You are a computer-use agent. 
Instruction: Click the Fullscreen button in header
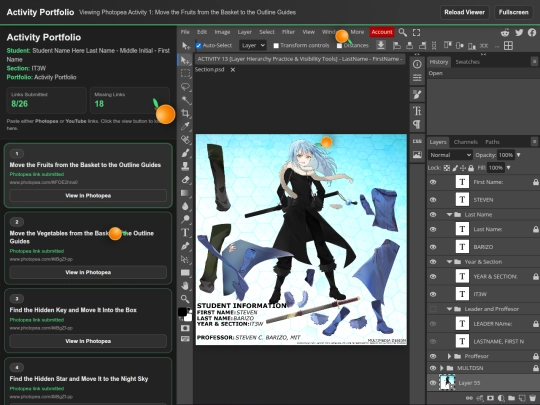(x=513, y=12)
